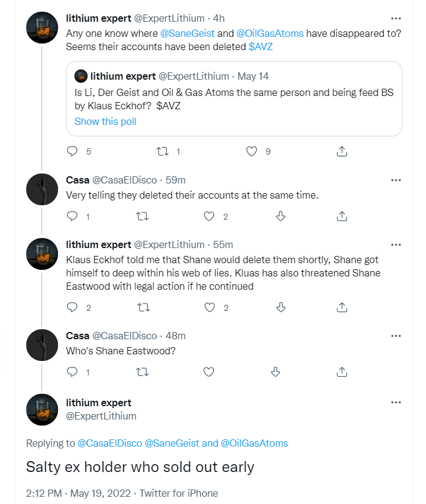Open the $AVZ cashtag link in top tweet

pyautogui.click(x=260, y=46)
